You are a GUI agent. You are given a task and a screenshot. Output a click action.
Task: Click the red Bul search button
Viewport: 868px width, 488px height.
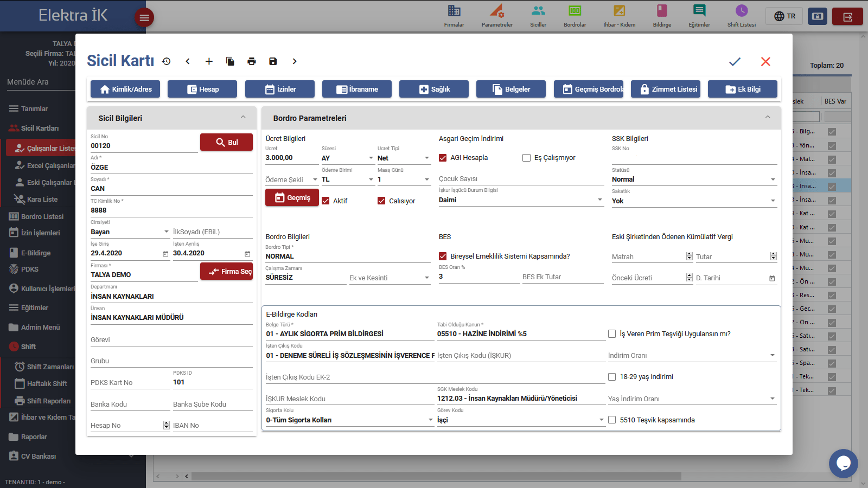pyautogui.click(x=226, y=142)
